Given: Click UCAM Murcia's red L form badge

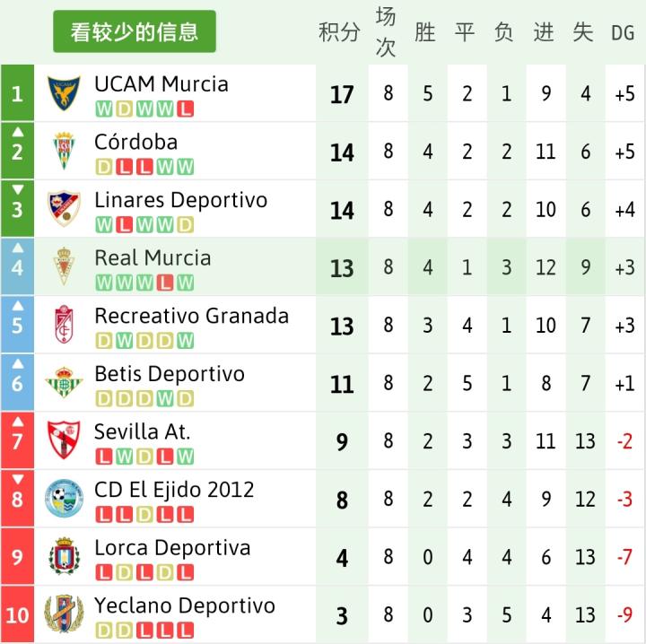Looking at the screenshot, I should point(187,109).
